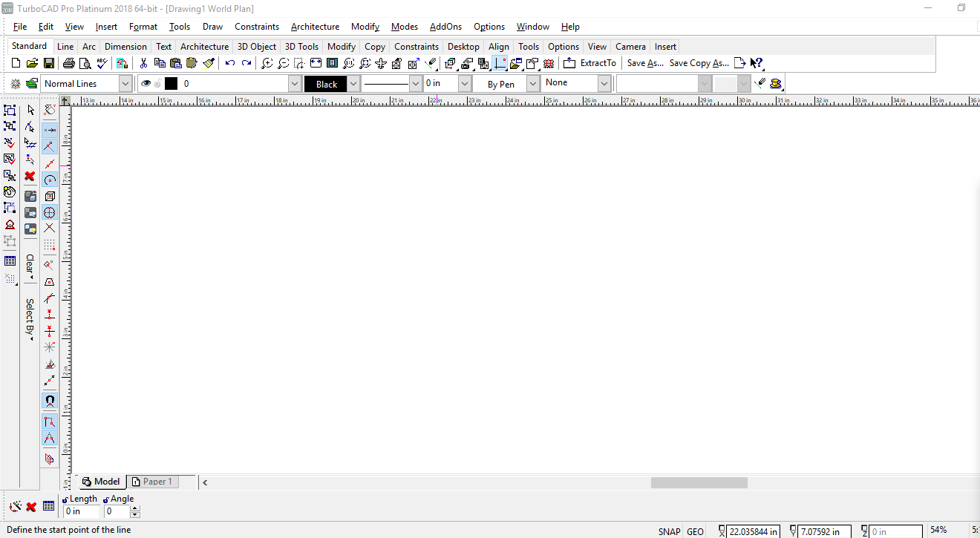
Task: Toggle the Angle lock icon
Action: [106, 499]
